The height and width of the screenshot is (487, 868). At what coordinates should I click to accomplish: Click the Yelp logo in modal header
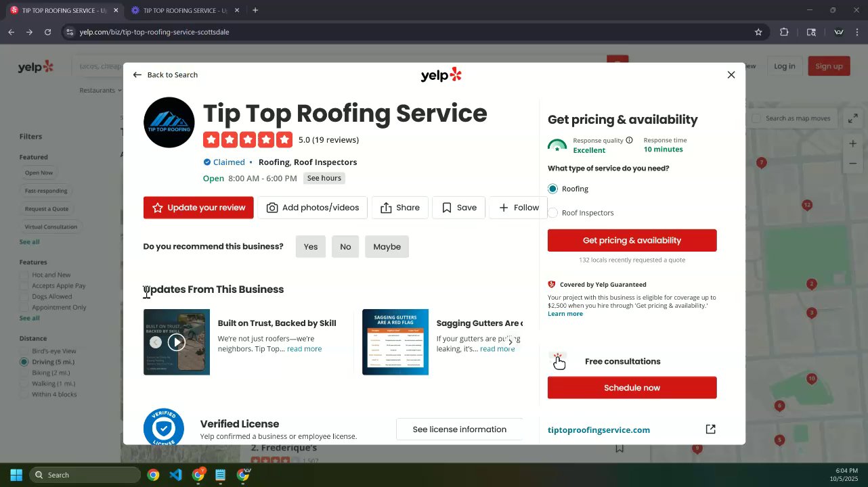coord(441,75)
